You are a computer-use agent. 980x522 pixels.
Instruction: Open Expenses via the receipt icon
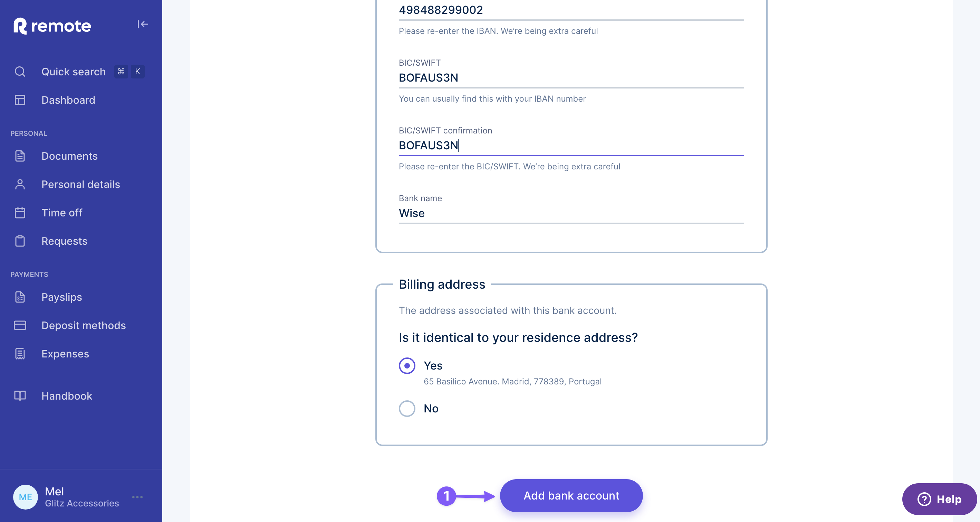[20, 354]
